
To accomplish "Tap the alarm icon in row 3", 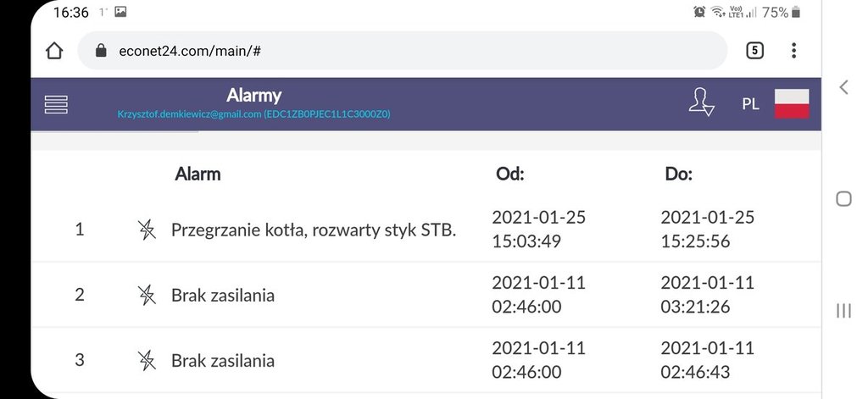I will (x=147, y=360).
